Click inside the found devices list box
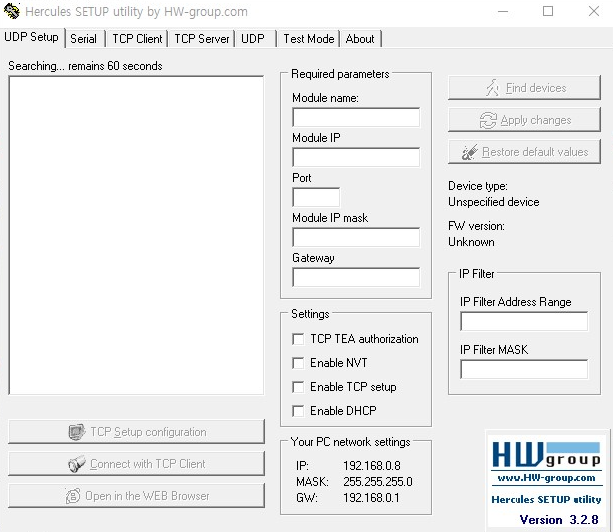The image size is (613, 532). pyautogui.click(x=136, y=235)
